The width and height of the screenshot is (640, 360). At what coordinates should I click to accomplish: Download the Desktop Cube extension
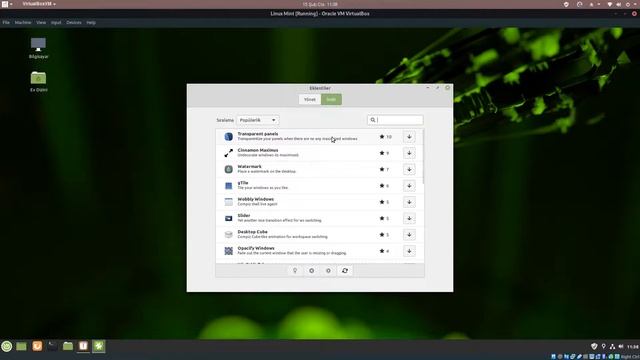click(409, 235)
